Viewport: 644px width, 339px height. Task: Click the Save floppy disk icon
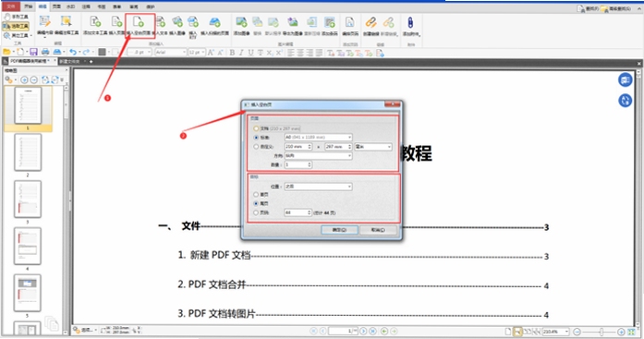click(x=33, y=52)
